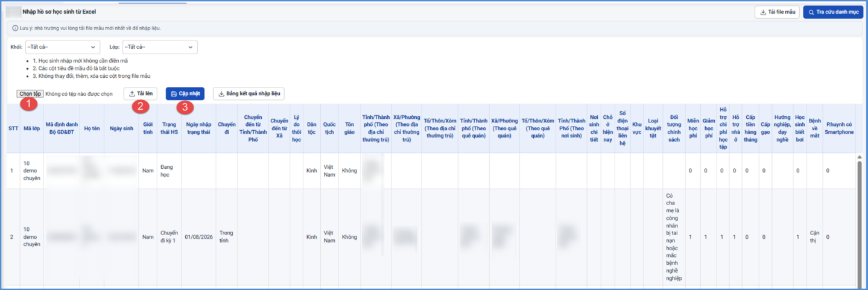The image size is (868, 290).
Task: Click the Bệnh về mắt header
Action: (x=815, y=128)
